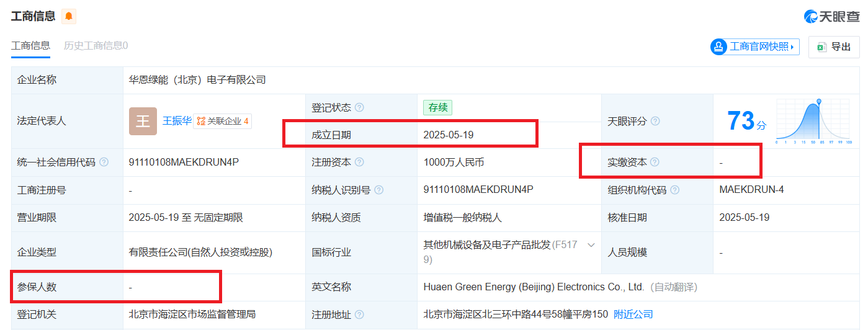Click the 法定代表人 label
This screenshot has width=868, height=330.
pyautogui.click(x=42, y=121)
